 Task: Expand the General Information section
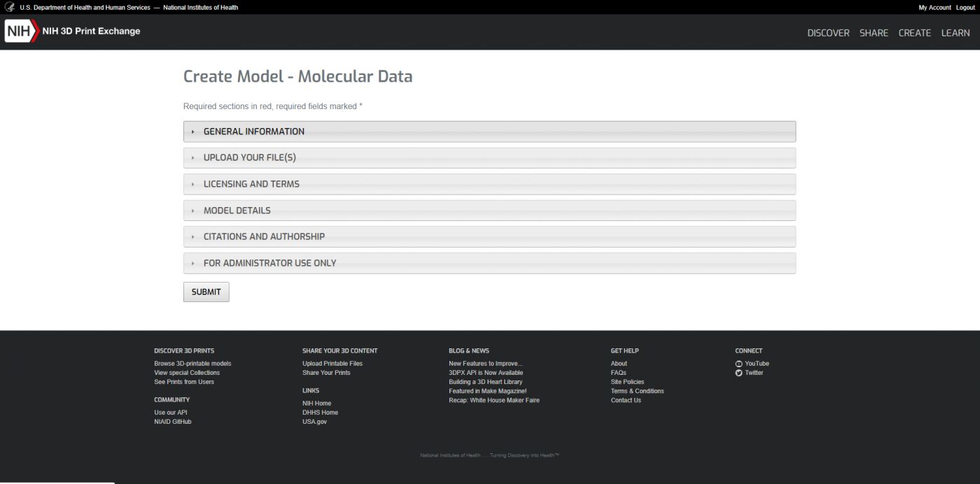[253, 131]
